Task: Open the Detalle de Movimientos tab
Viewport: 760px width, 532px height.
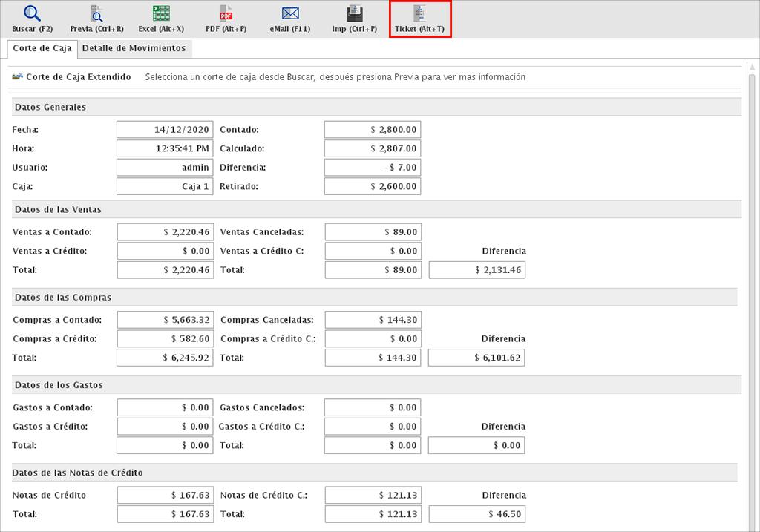Action: pyautogui.click(x=134, y=48)
